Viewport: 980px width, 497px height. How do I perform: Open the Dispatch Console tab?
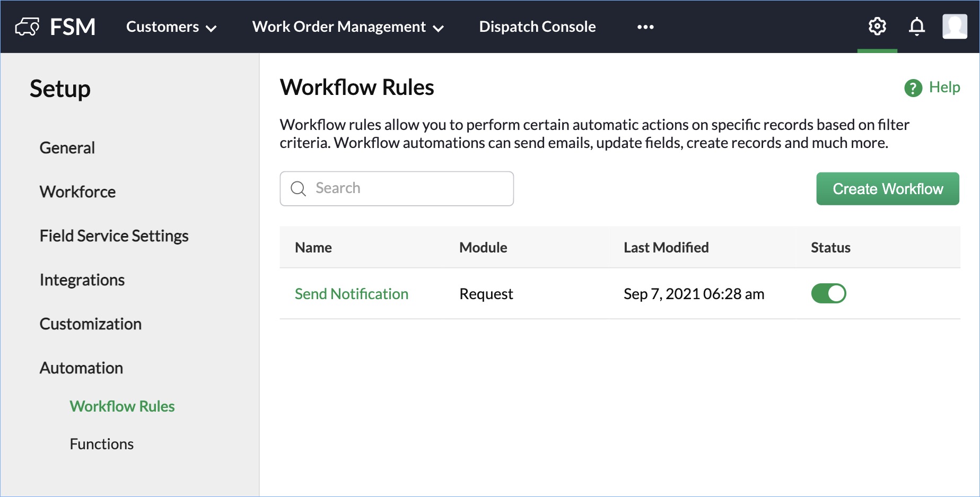537,27
